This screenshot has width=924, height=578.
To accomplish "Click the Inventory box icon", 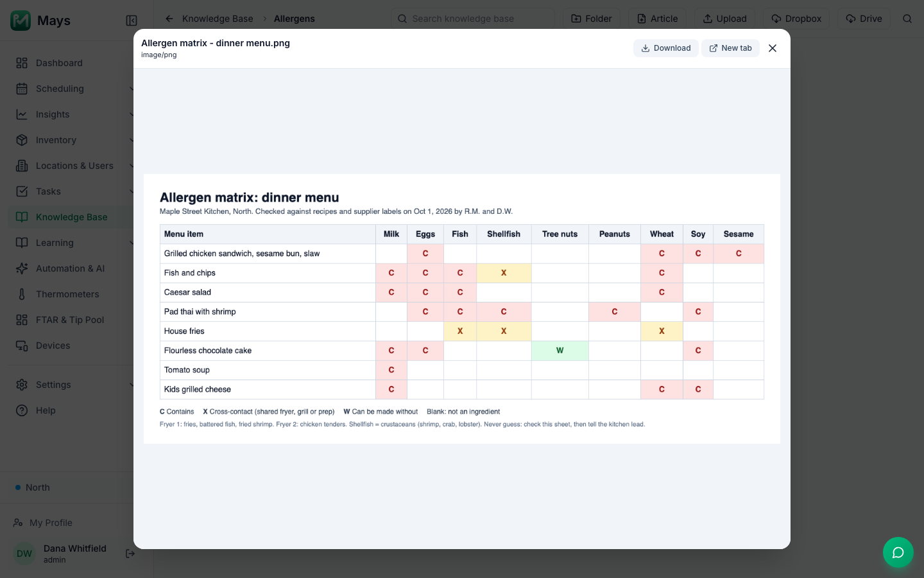I will (x=22, y=140).
